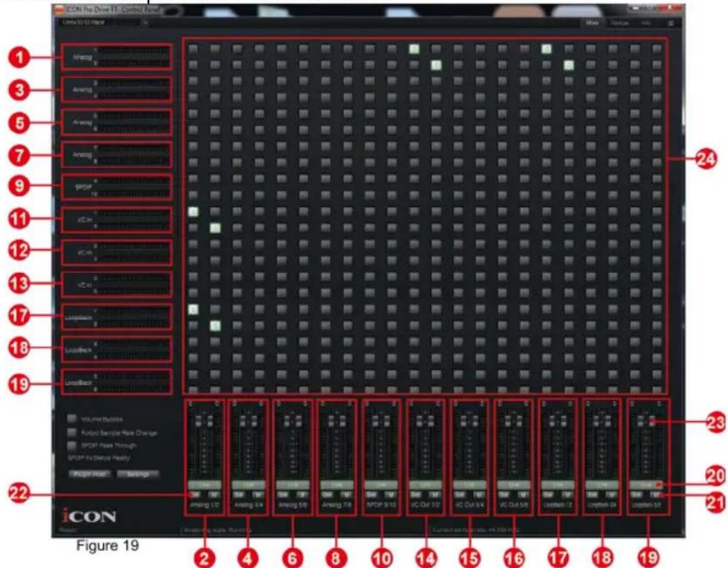Screen dimensions: 728x568
Task: Click the left fader handle of Analog 1/2
Action: [x=198, y=421]
